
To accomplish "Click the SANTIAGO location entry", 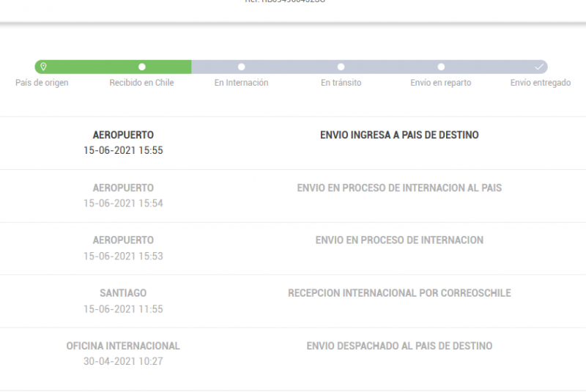I will pos(123,293).
